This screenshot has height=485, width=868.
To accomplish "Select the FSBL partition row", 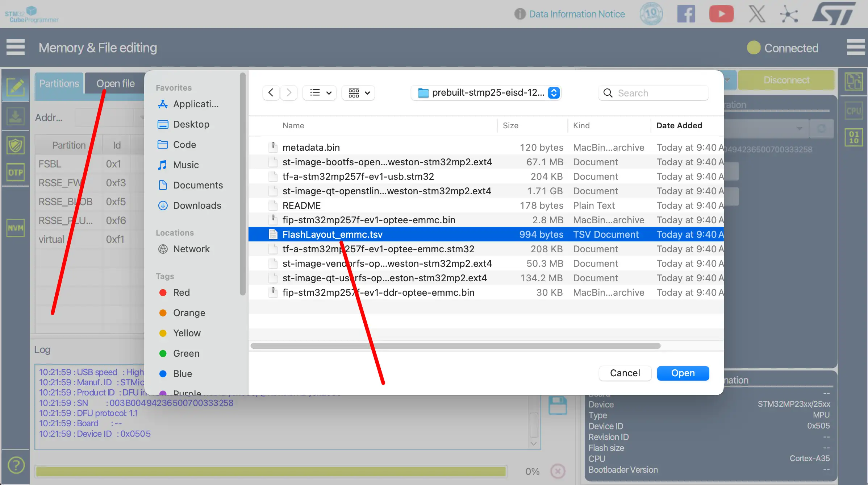I will click(x=90, y=164).
